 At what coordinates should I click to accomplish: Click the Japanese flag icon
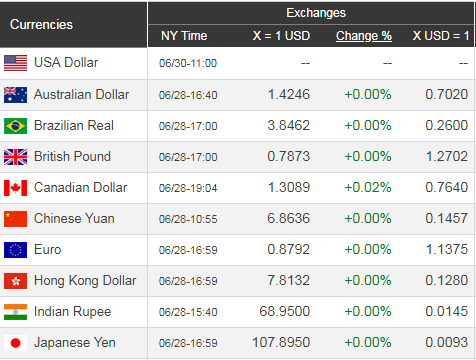point(15,343)
